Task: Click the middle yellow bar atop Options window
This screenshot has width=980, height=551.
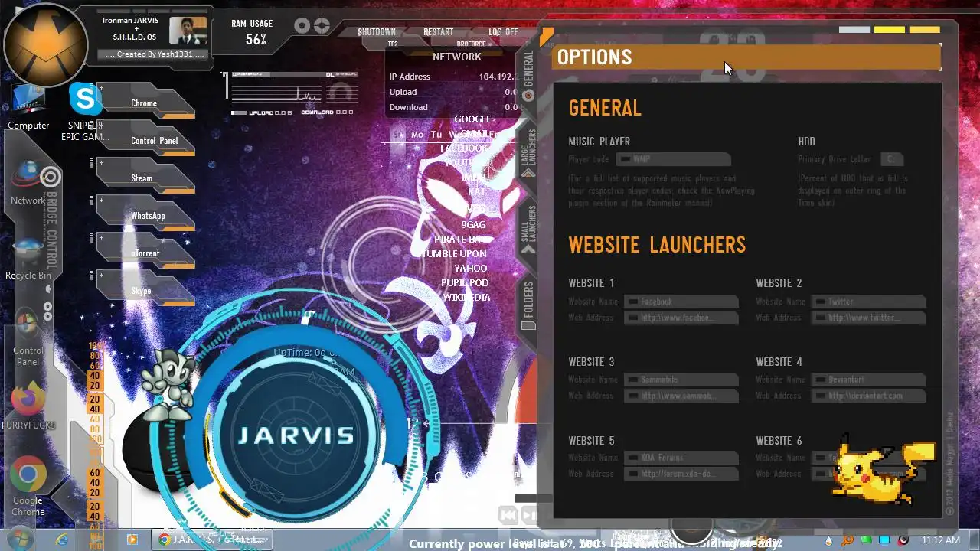Action: click(x=890, y=30)
